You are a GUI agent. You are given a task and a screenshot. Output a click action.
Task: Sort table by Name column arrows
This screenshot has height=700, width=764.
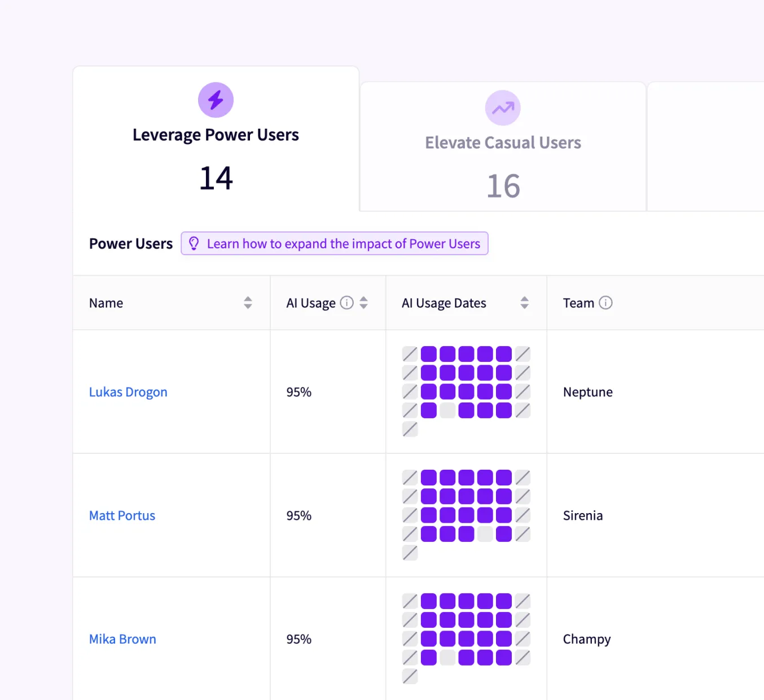tap(248, 303)
